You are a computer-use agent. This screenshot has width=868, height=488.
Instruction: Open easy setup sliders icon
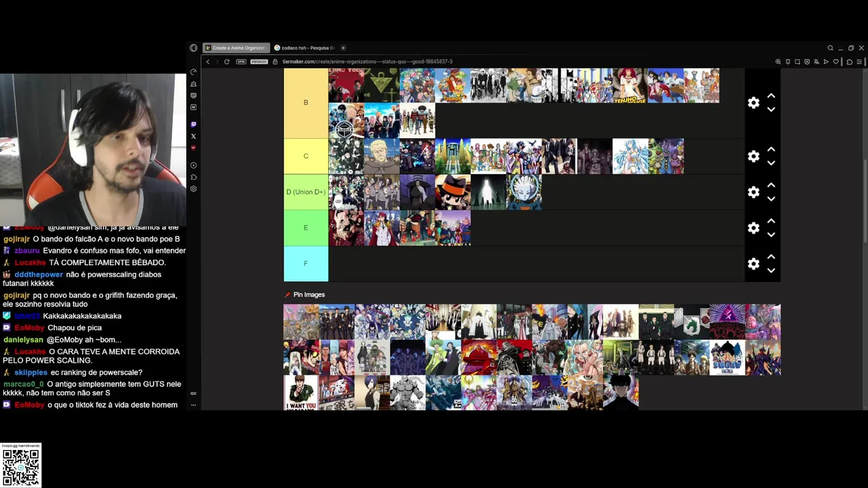pos(860,62)
